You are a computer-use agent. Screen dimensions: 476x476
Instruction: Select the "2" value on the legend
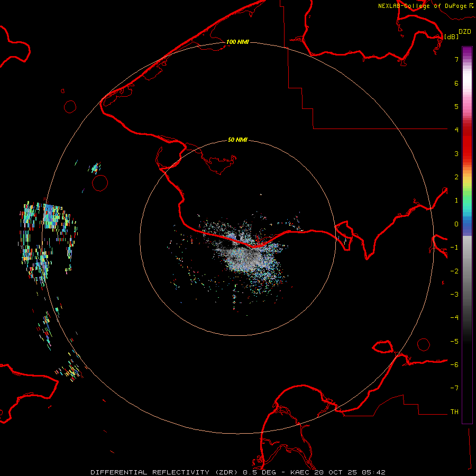(x=456, y=177)
